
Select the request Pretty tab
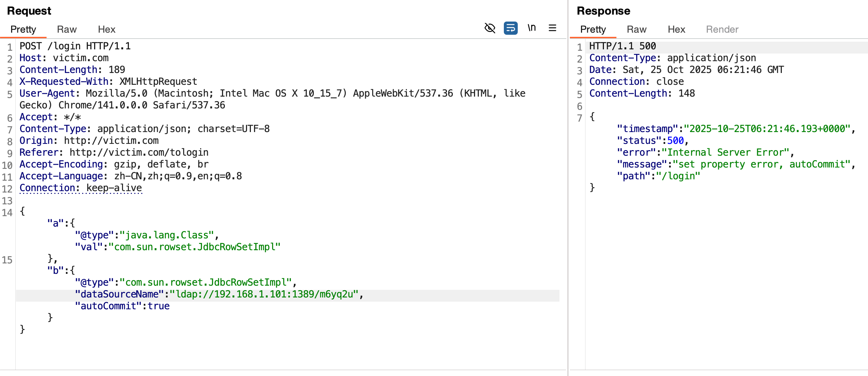[x=23, y=30]
